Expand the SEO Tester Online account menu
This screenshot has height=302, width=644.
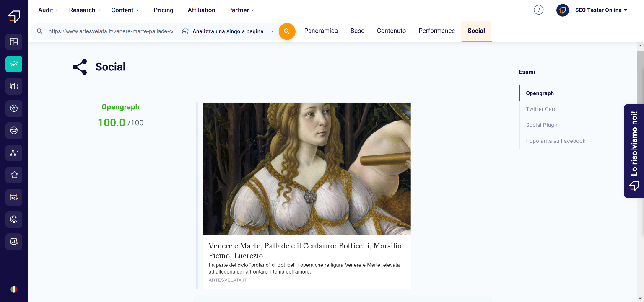[601, 10]
